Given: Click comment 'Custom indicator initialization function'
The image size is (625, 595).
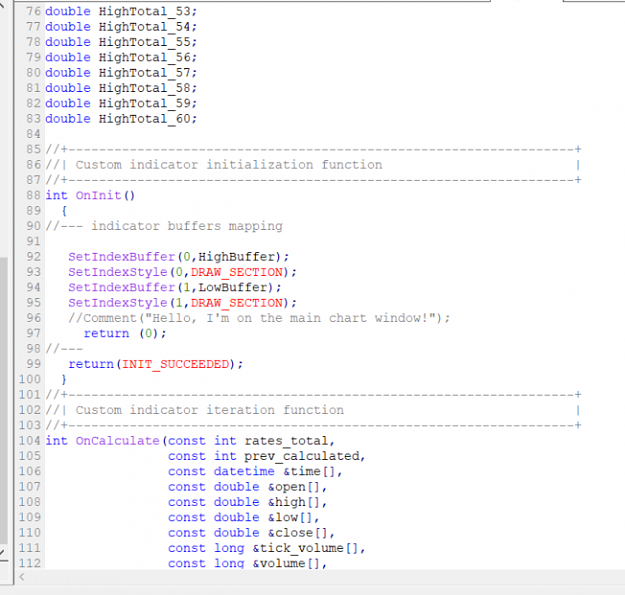Looking at the screenshot, I should [229, 165].
